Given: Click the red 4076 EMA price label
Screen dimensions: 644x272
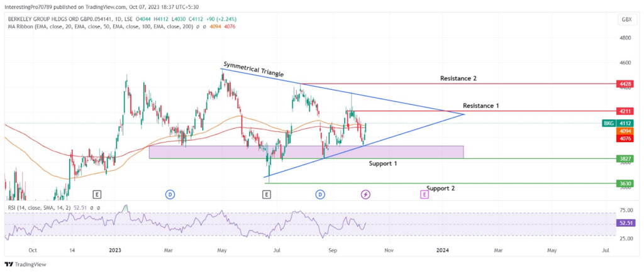Looking at the screenshot, I should tap(625, 139).
